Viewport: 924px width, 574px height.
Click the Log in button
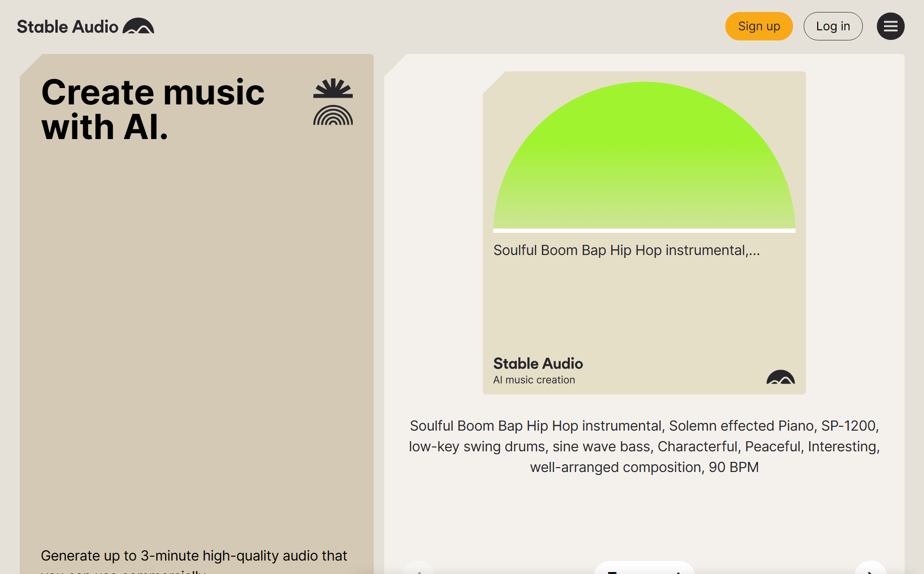[833, 26]
